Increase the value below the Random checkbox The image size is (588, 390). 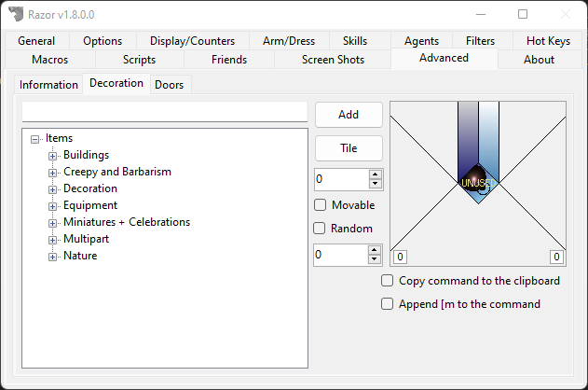point(375,250)
